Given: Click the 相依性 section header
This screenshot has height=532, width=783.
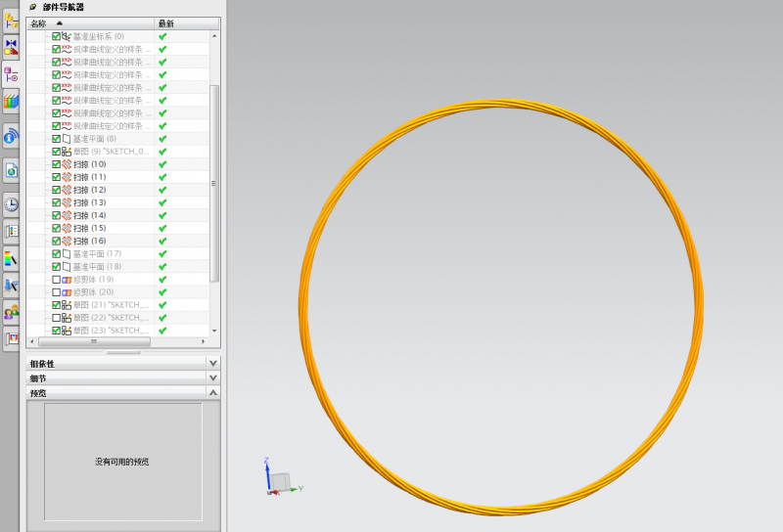Looking at the screenshot, I should tap(123, 364).
